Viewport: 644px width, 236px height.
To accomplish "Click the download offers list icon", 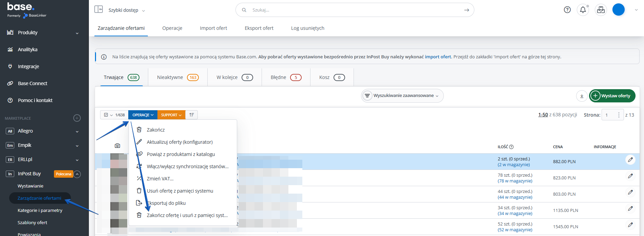I will pos(582,96).
